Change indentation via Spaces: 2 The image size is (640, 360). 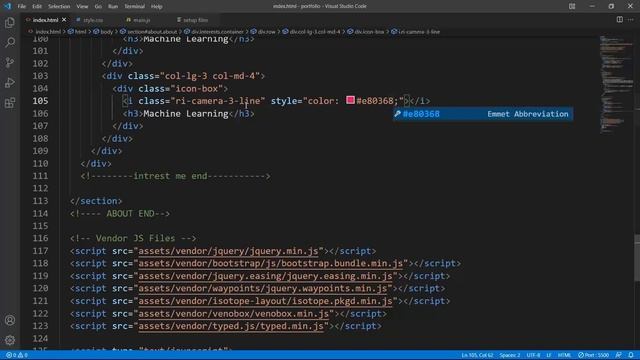[x=510, y=355]
